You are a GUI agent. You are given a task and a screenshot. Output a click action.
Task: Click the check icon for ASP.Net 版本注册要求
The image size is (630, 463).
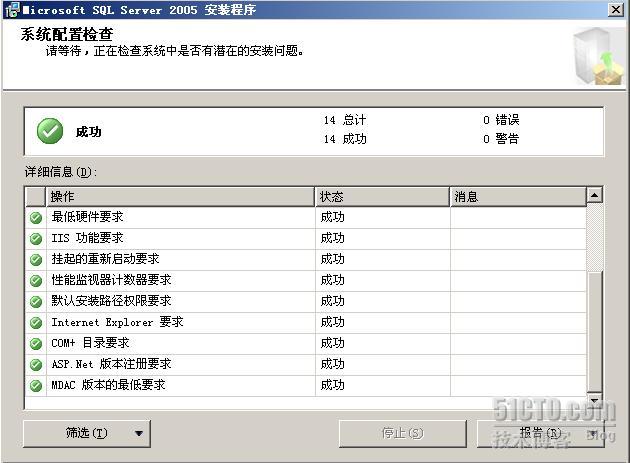36,365
